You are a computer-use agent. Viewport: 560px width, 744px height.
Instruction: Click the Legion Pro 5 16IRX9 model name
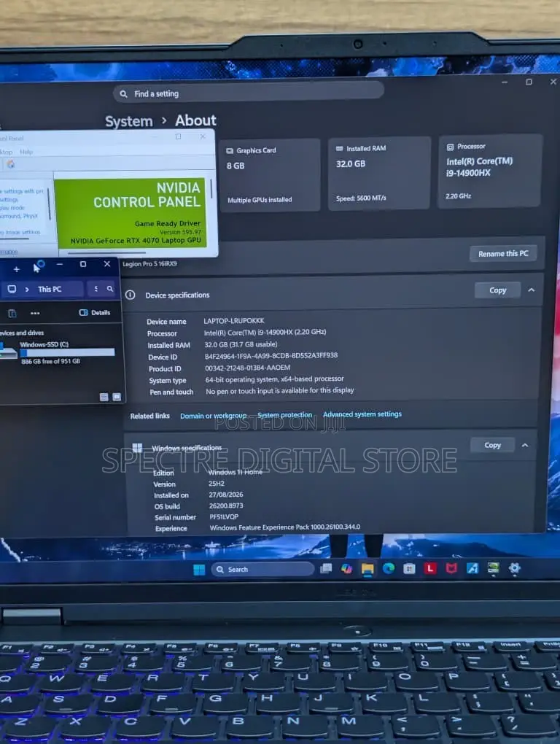149,264
